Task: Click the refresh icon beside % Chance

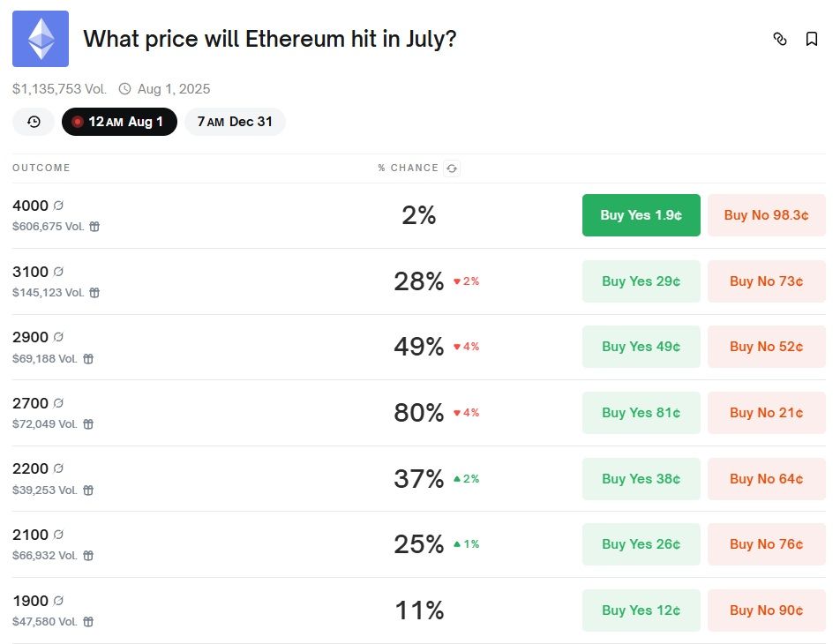Action: pos(452,168)
